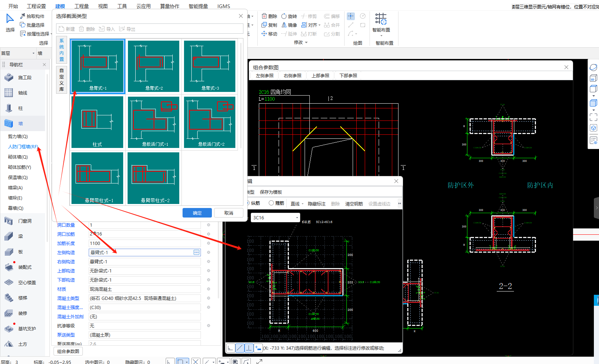Click the diagonal line snap icon in rebar editor
Image resolution: width=599 pixels, height=364 pixels.
239,348
